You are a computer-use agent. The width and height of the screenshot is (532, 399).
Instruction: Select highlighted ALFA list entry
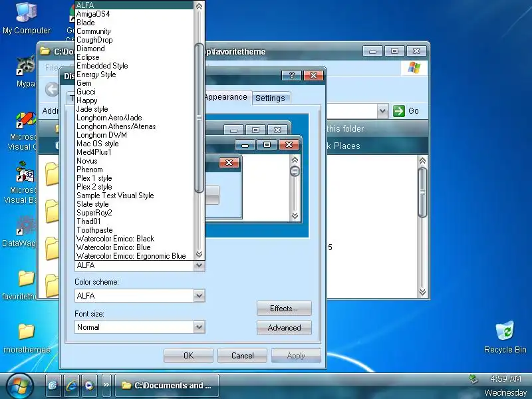(134, 5)
